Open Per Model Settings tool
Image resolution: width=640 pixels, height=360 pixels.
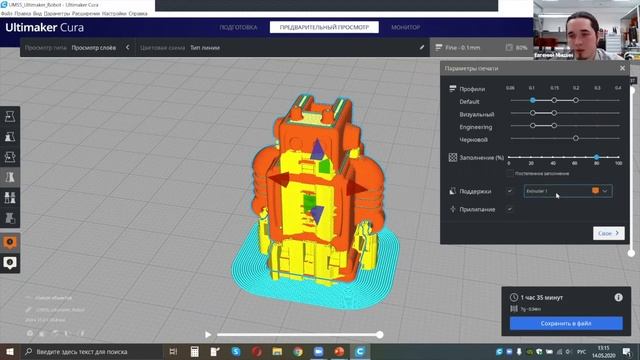10,198
